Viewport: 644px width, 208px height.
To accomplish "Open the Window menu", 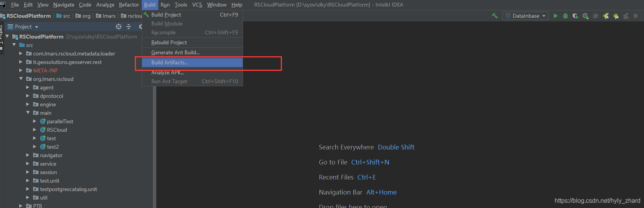I will pos(216,5).
